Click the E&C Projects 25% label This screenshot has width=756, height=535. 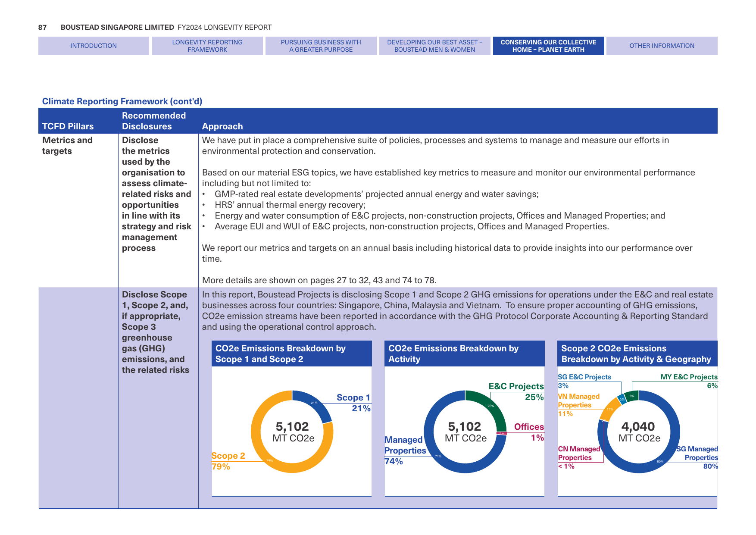[x=516, y=391]
